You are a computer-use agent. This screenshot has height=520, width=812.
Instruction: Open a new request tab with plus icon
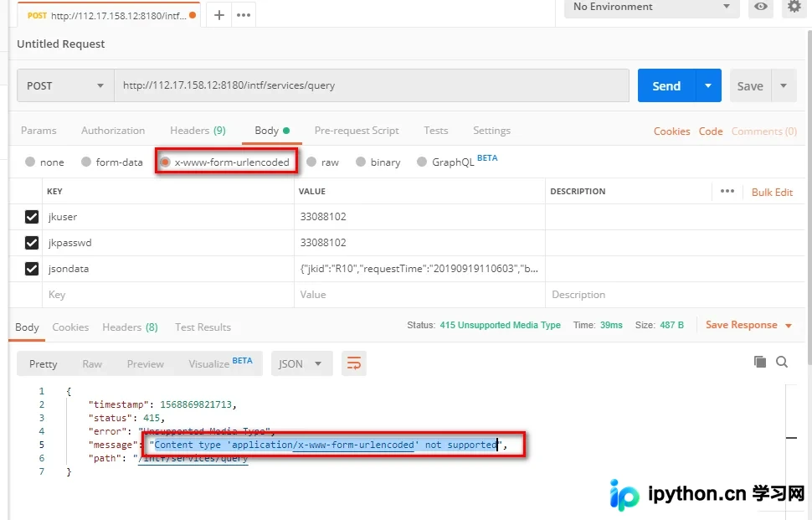219,15
